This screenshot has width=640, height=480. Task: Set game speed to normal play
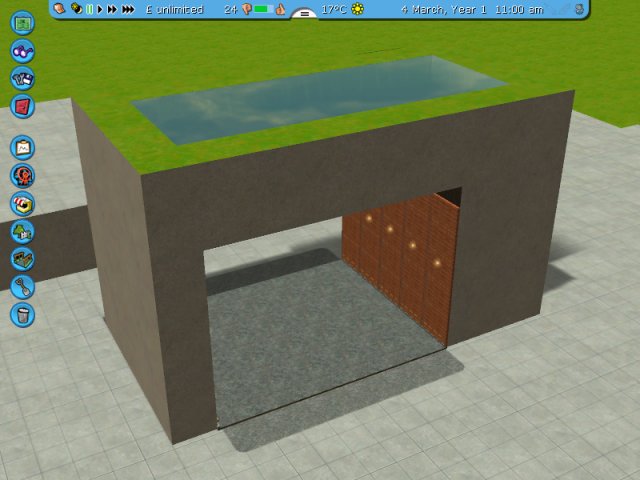coord(100,9)
